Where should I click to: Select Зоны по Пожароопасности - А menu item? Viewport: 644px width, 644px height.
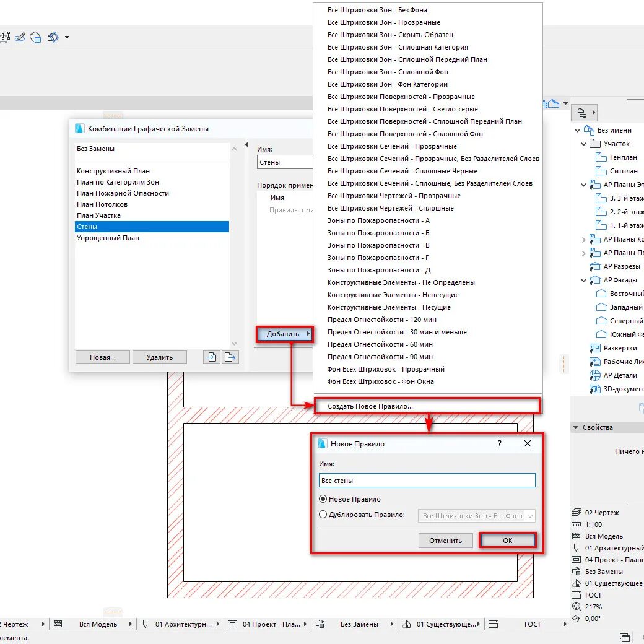(427, 220)
